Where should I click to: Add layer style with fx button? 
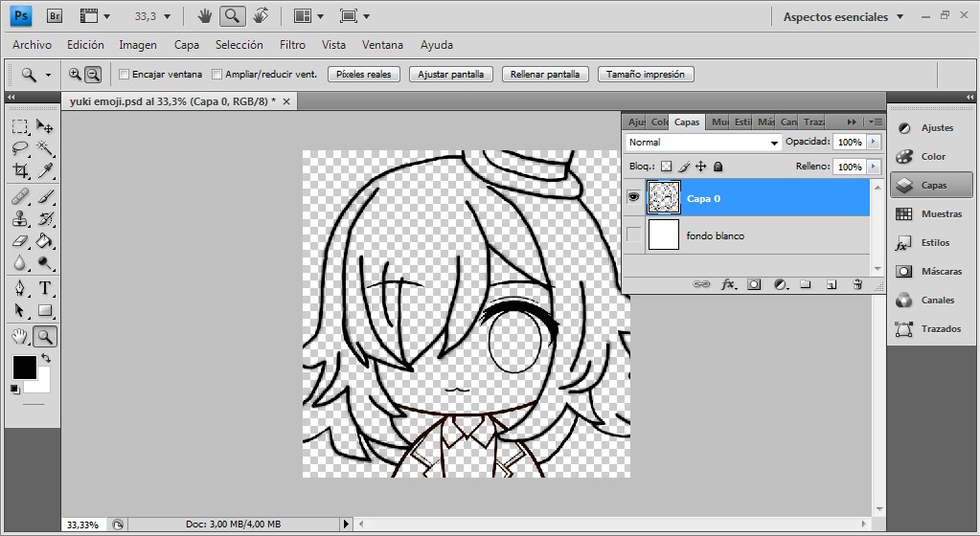[728, 285]
